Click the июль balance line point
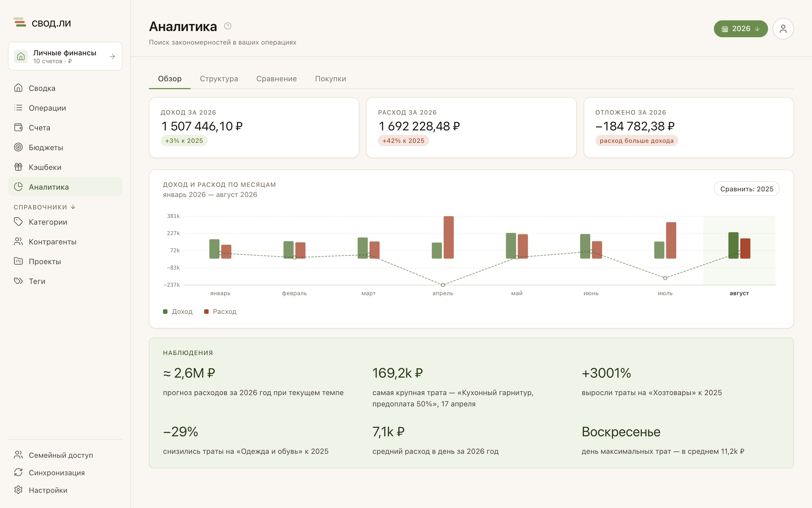The image size is (812, 508). point(665,278)
